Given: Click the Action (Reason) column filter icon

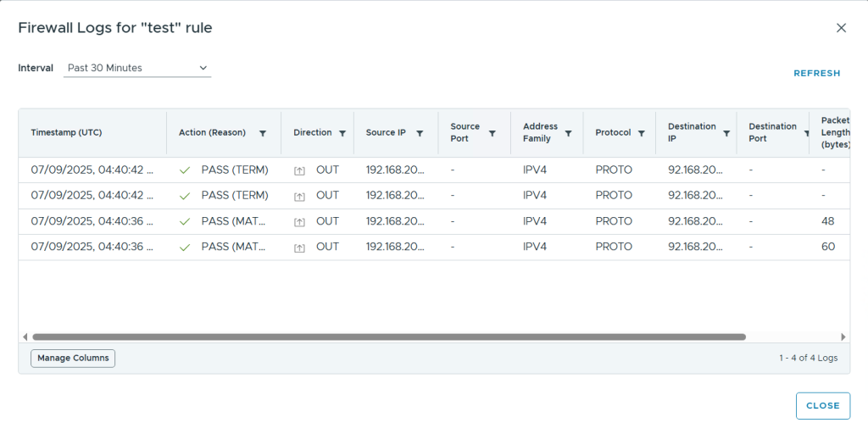Looking at the screenshot, I should click(263, 133).
